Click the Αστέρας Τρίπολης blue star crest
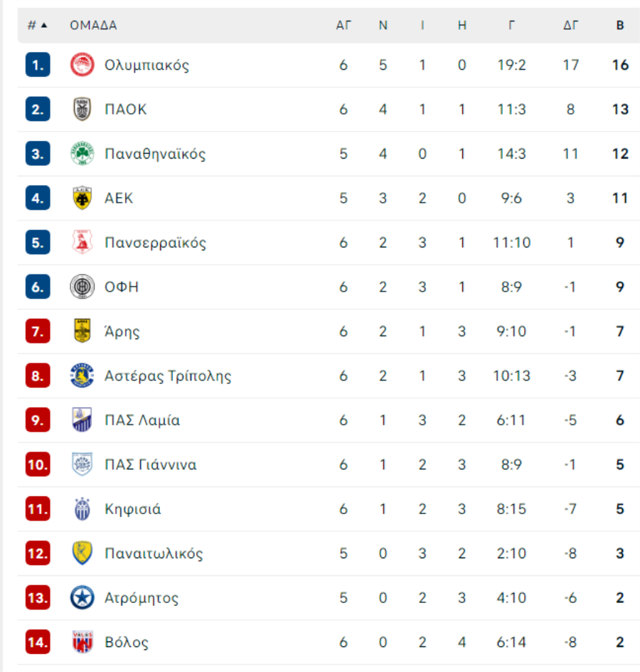 [82, 375]
